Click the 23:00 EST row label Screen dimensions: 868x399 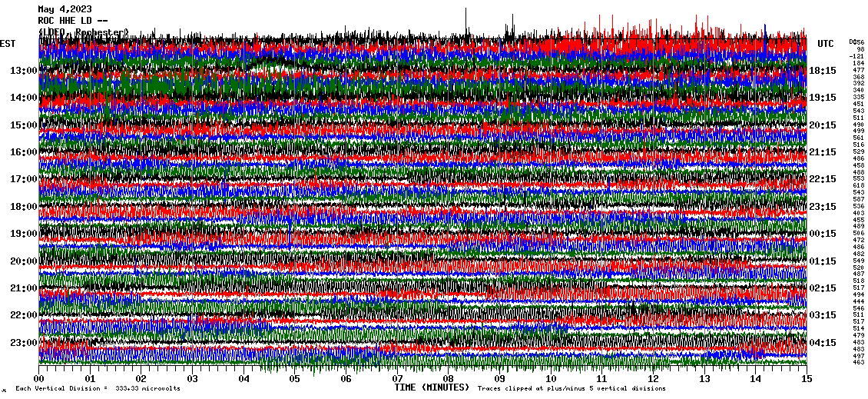(x=23, y=342)
